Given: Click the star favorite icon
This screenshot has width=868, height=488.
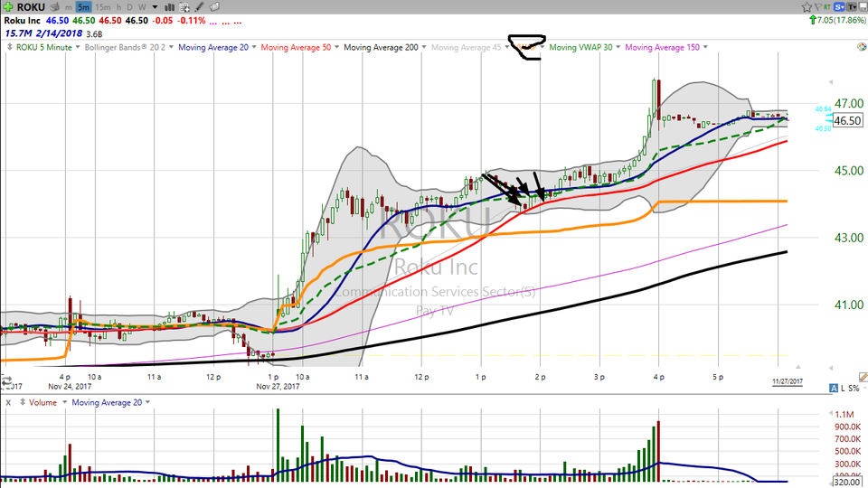Looking at the screenshot, I should click(807, 7).
